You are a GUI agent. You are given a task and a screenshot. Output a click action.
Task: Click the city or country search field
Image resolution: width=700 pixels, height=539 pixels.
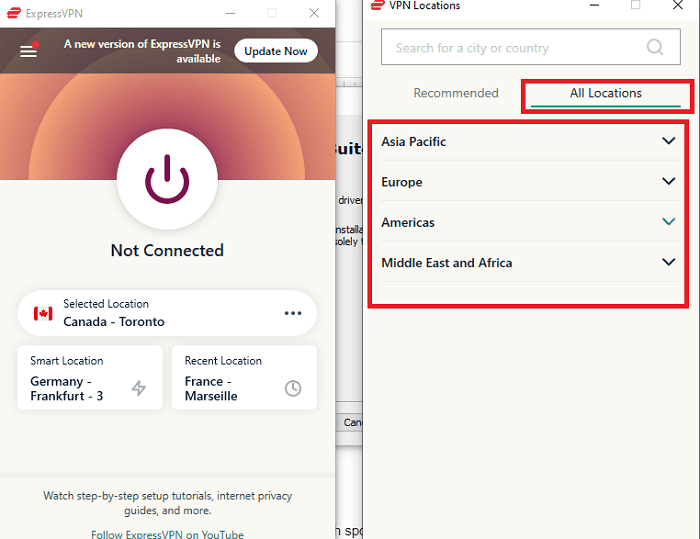pyautogui.click(x=510, y=47)
